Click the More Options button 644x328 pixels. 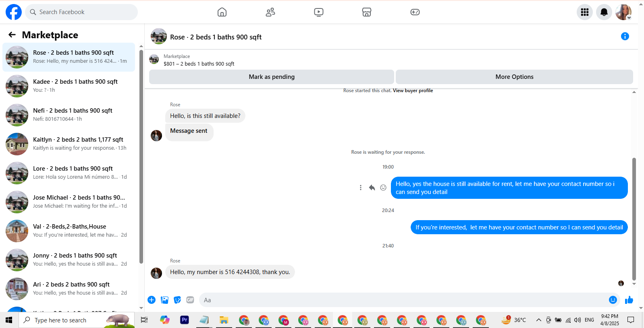tap(514, 77)
